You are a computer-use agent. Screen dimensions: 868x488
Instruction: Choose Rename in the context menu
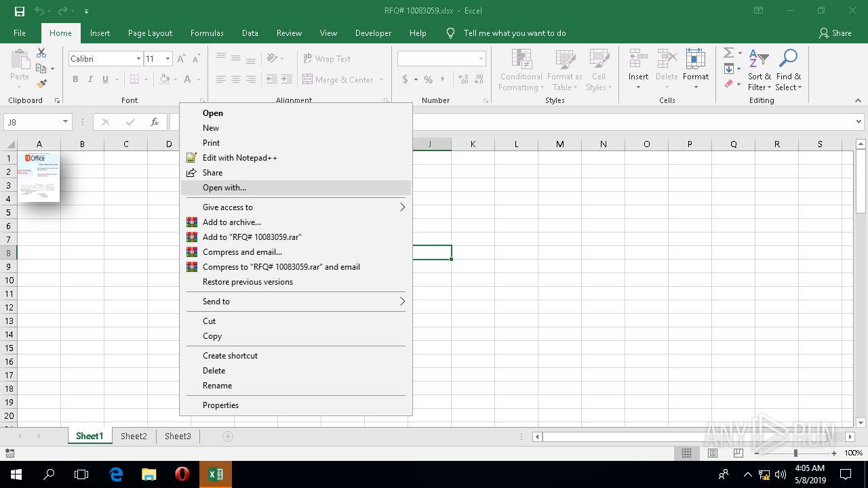pos(296,386)
